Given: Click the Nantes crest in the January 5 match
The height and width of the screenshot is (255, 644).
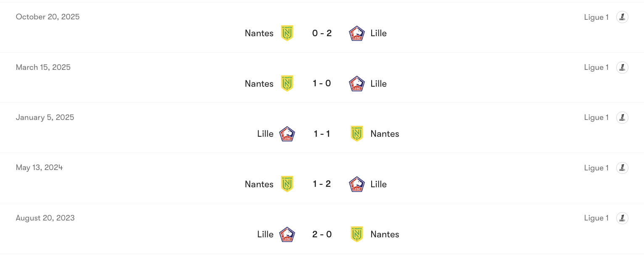Looking at the screenshot, I should pos(356,133).
